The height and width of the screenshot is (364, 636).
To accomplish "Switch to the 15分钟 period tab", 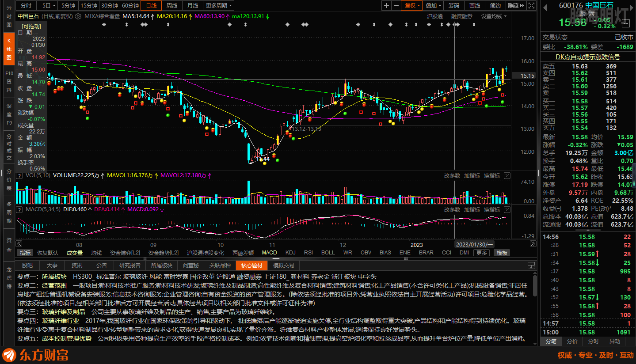I will [x=88, y=6].
